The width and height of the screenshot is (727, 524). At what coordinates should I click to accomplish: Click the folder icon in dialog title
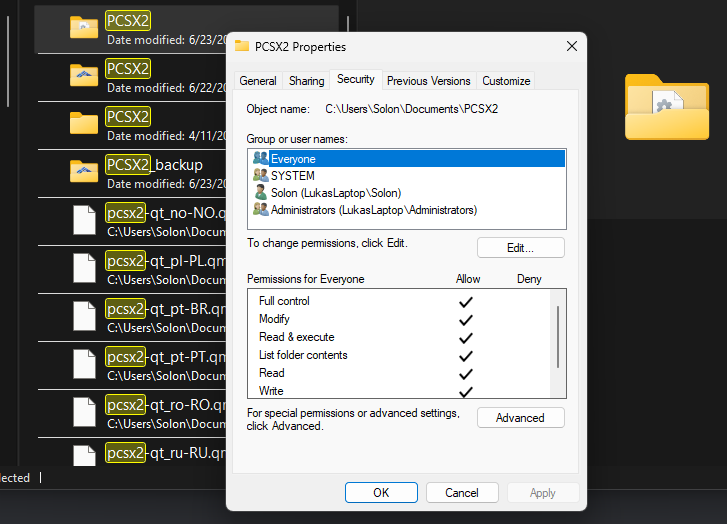[x=242, y=45]
